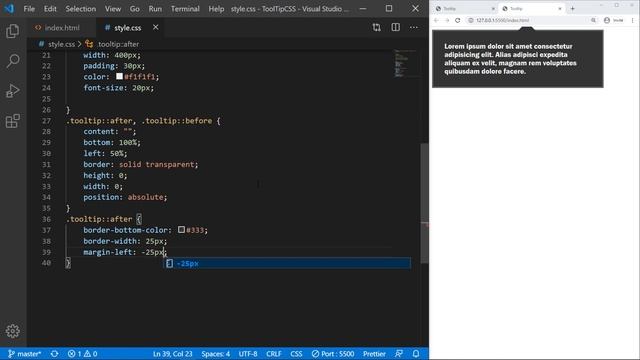This screenshot has height=360, width=640.
Task: Click the browser zoom magnifier icon
Action: coord(593,20)
